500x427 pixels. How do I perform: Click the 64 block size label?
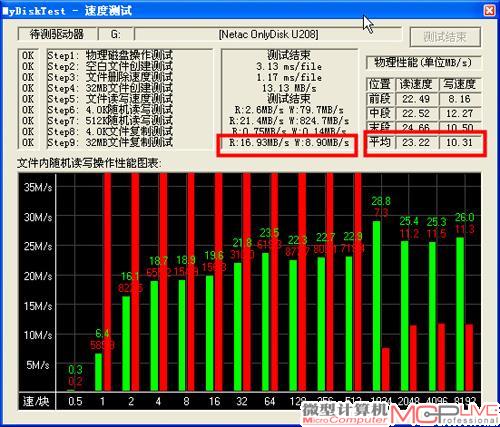269,401
